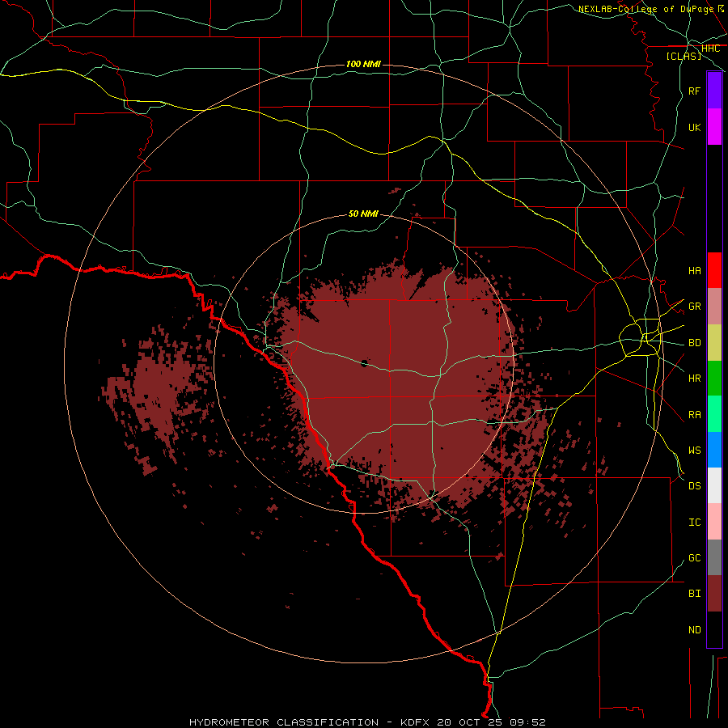The height and width of the screenshot is (728, 728).
Task: Click the 'HHC' product code text
Action: pos(710,49)
